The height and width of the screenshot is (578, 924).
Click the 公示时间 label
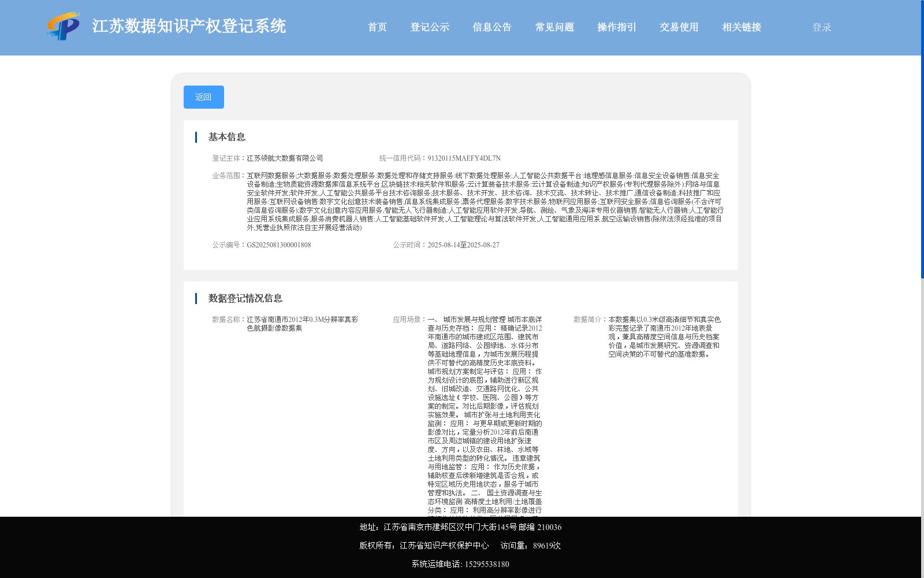pos(410,245)
